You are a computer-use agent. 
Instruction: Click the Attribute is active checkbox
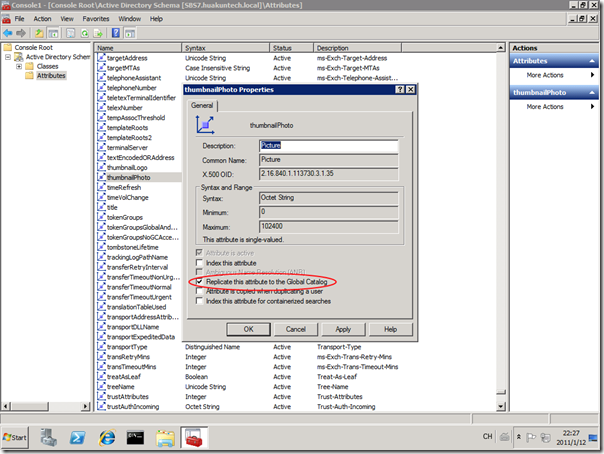(199, 253)
